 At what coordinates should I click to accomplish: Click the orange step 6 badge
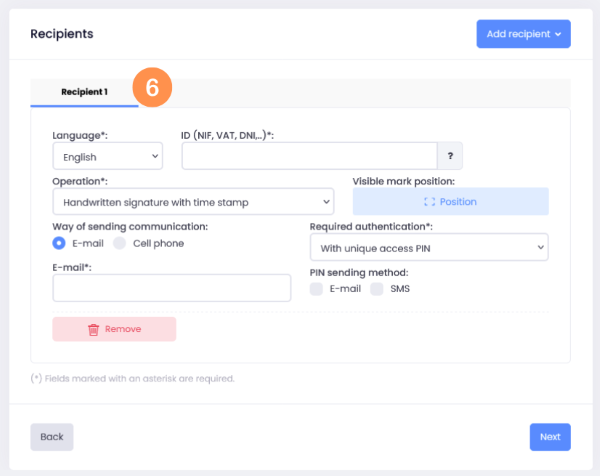[x=151, y=87]
